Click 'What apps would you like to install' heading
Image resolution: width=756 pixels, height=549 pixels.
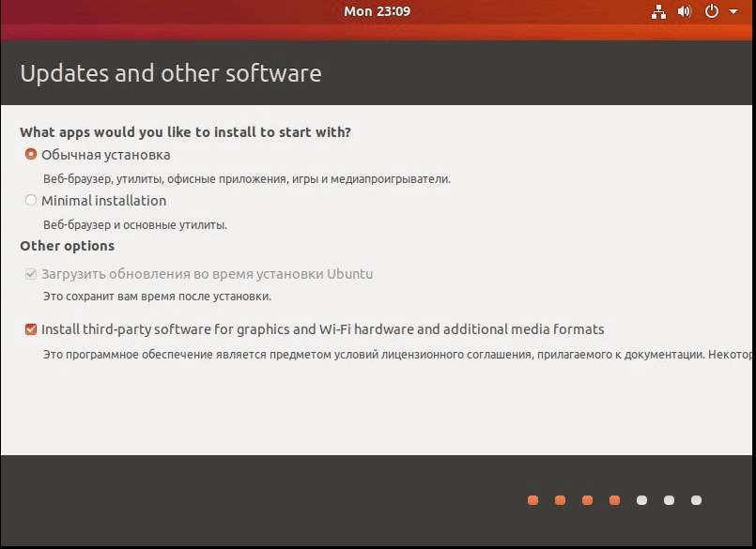[185, 132]
